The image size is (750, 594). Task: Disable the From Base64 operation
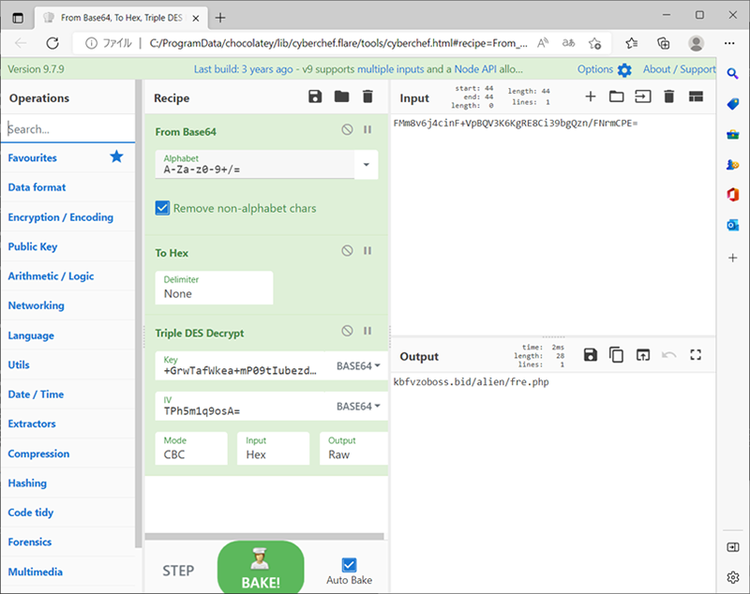(x=347, y=129)
